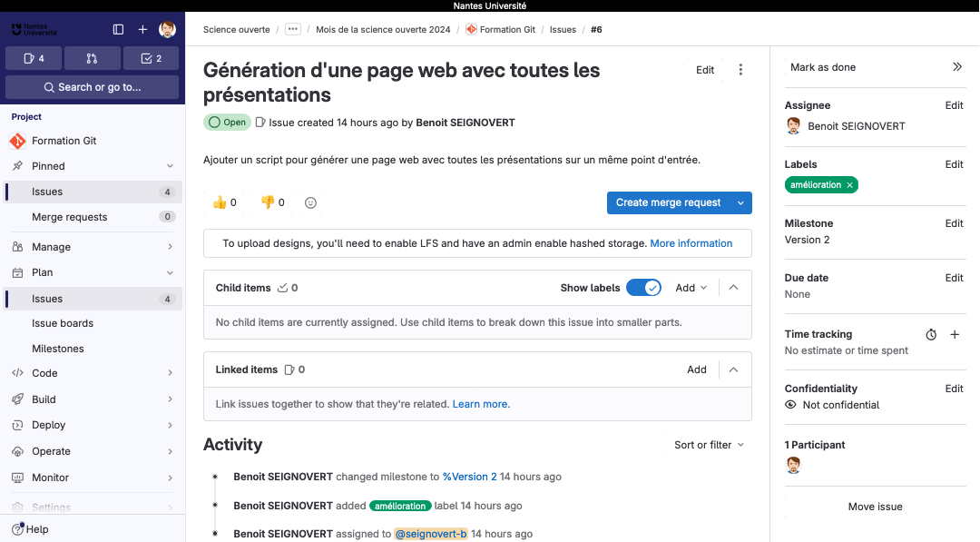Open pinned Issues item

click(93, 192)
